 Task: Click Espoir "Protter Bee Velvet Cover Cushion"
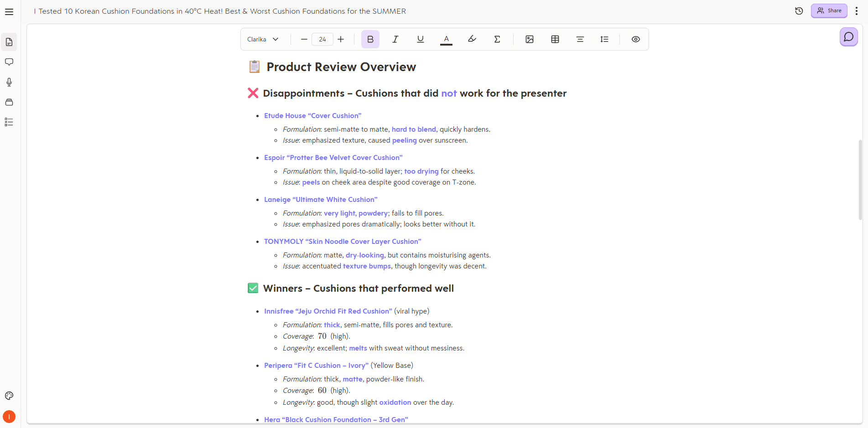333,158
